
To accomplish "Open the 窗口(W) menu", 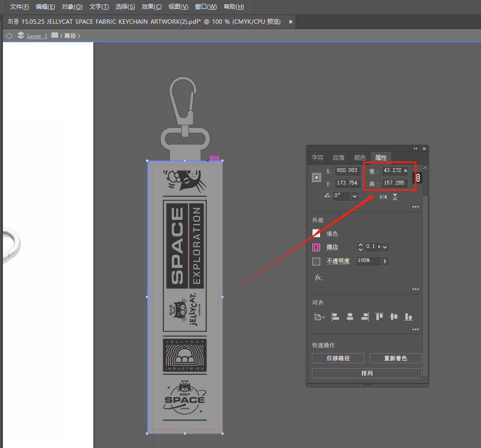I will (x=206, y=7).
